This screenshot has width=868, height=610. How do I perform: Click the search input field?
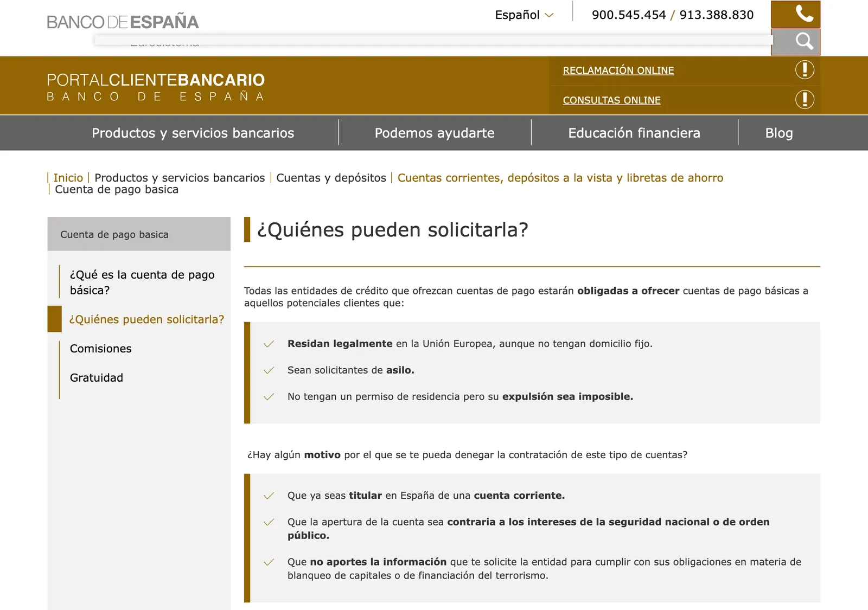(x=433, y=40)
